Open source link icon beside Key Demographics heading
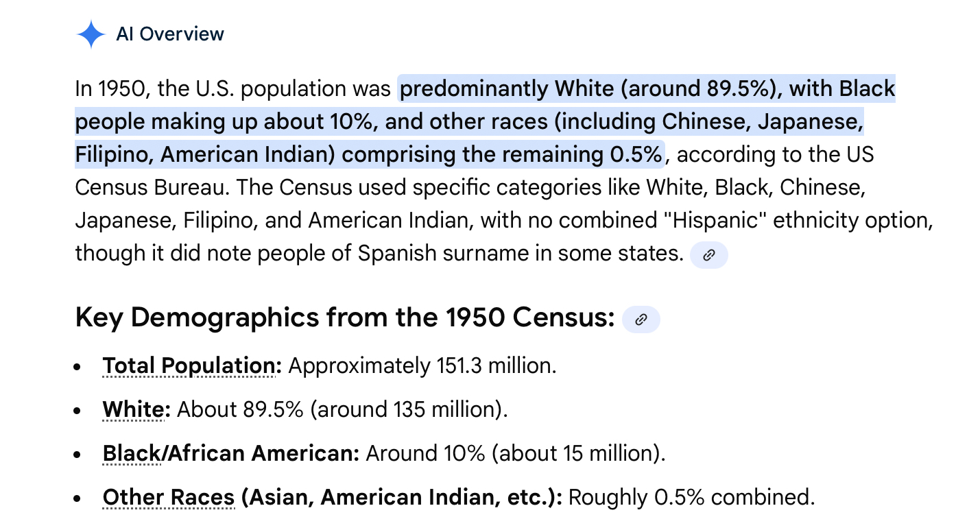This screenshot has height=530, width=980. point(641,320)
